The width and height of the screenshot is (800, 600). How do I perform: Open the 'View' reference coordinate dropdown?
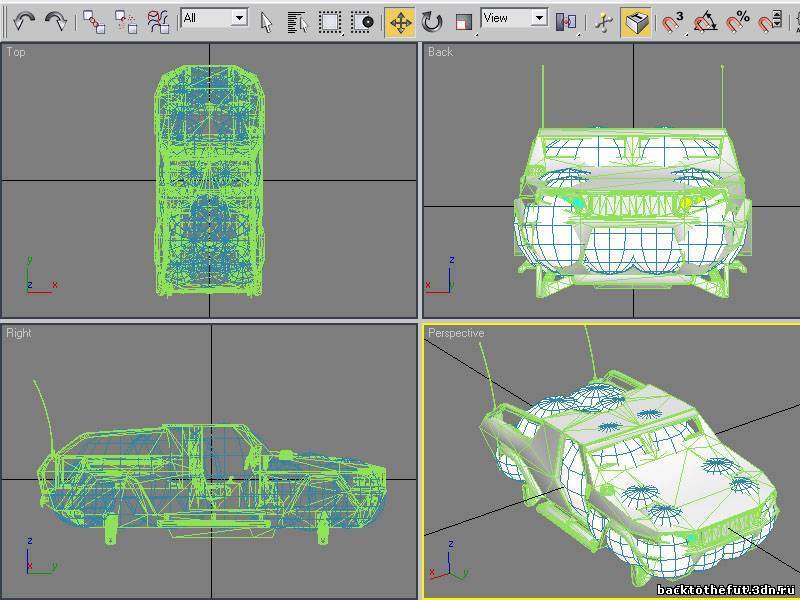point(514,18)
